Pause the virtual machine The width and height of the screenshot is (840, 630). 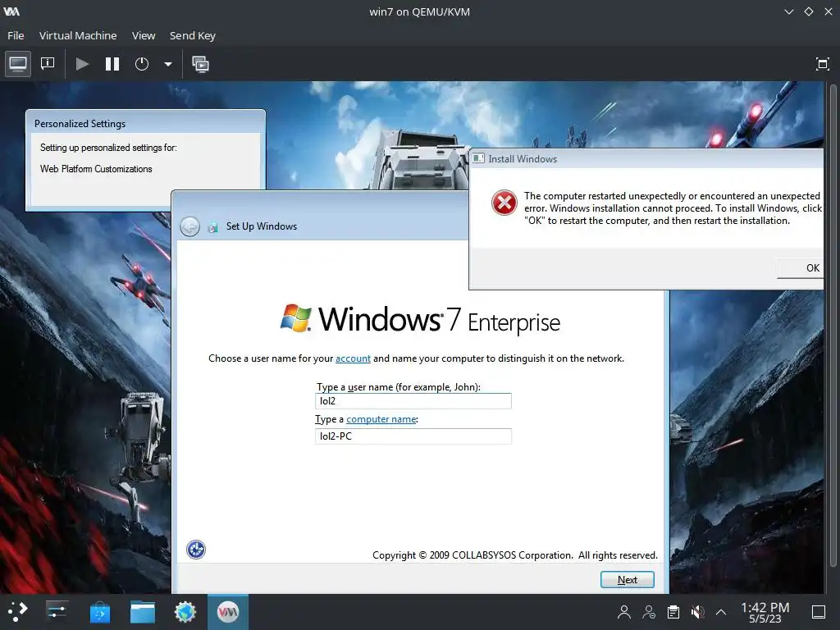coord(112,64)
